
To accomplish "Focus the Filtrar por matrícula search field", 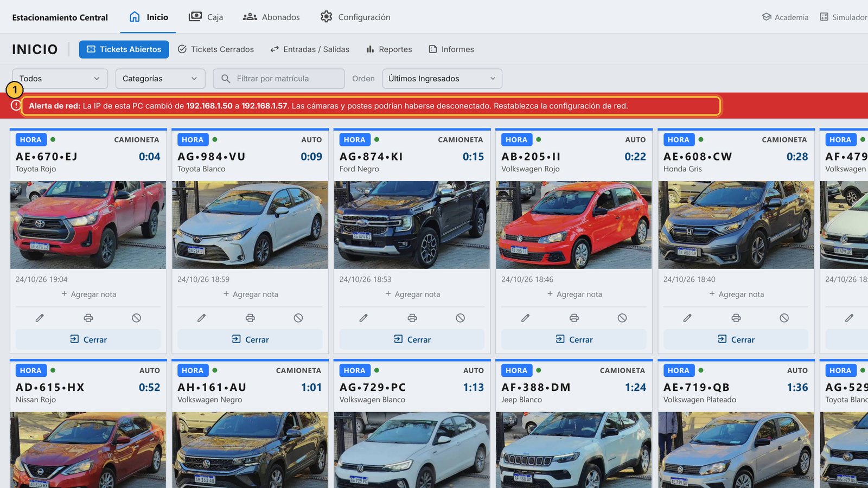I will click(279, 79).
